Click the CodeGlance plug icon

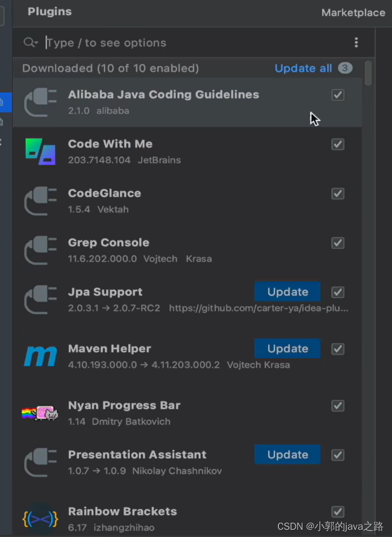click(41, 201)
